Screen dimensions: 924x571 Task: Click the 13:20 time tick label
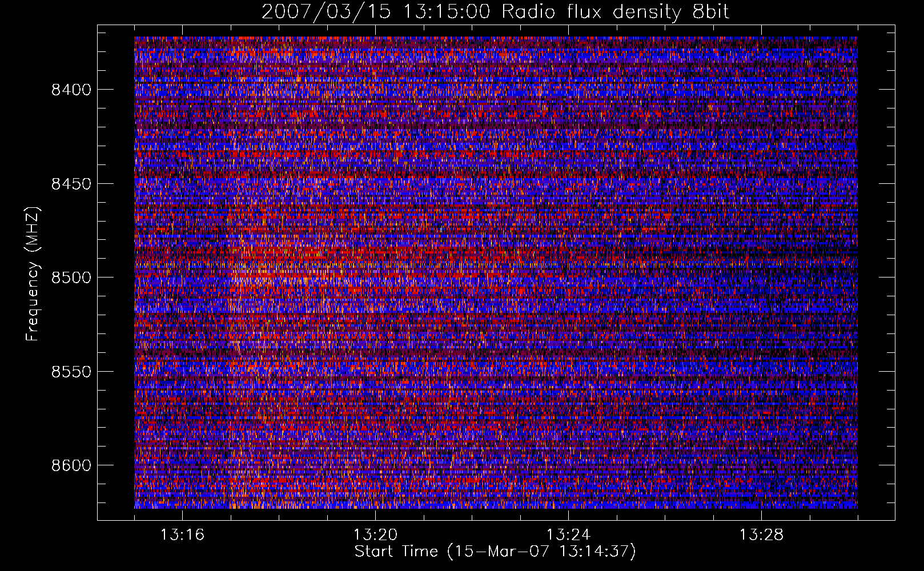point(375,535)
